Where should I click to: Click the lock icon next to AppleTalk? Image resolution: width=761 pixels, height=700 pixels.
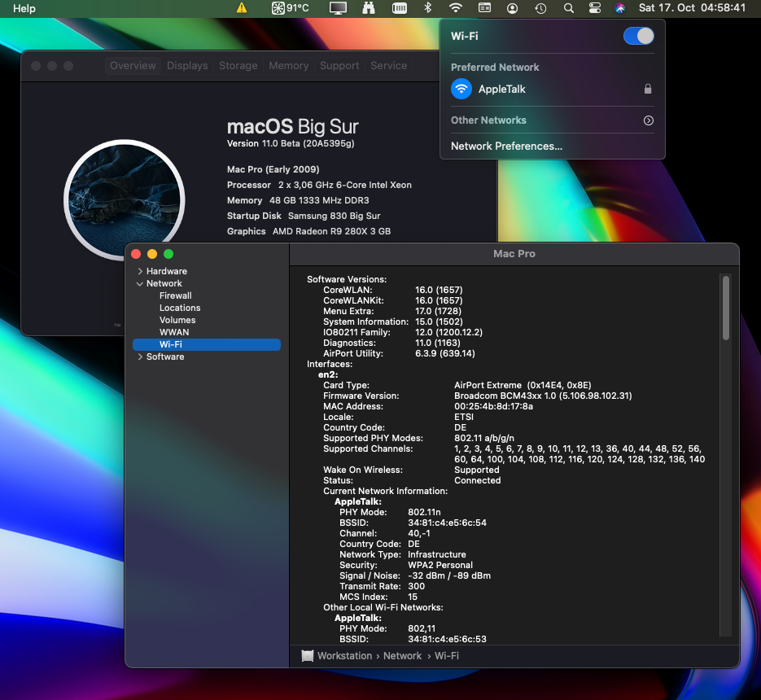647,89
